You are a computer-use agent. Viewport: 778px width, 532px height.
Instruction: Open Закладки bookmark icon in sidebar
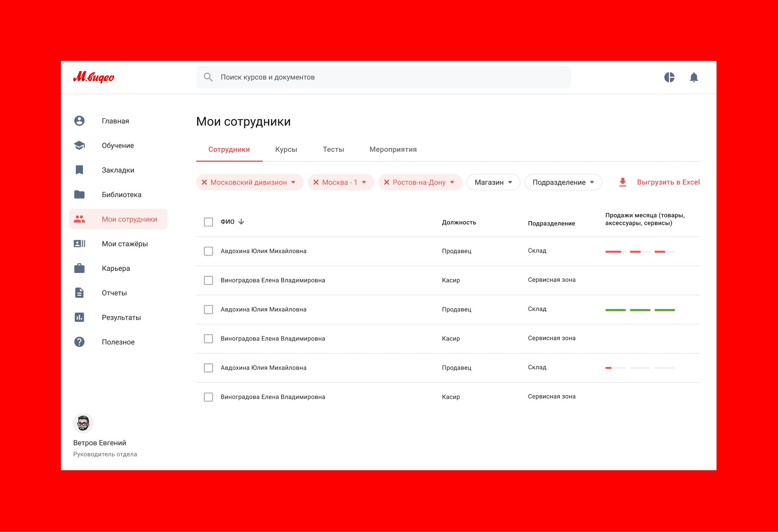pos(80,170)
